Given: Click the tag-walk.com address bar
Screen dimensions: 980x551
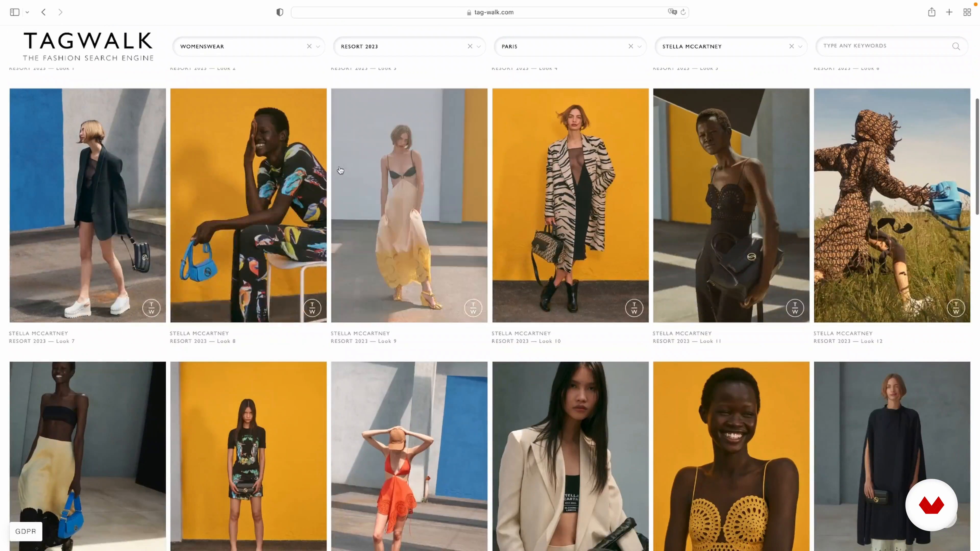Looking at the screenshot, I should (x=490, y=12).
